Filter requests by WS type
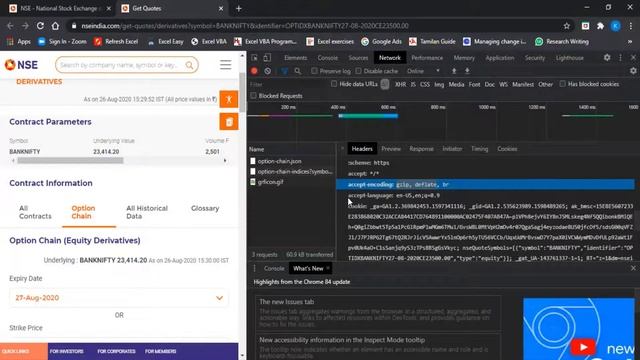The image size is (640, 360). pyautogui.click(x=503, y=84)
